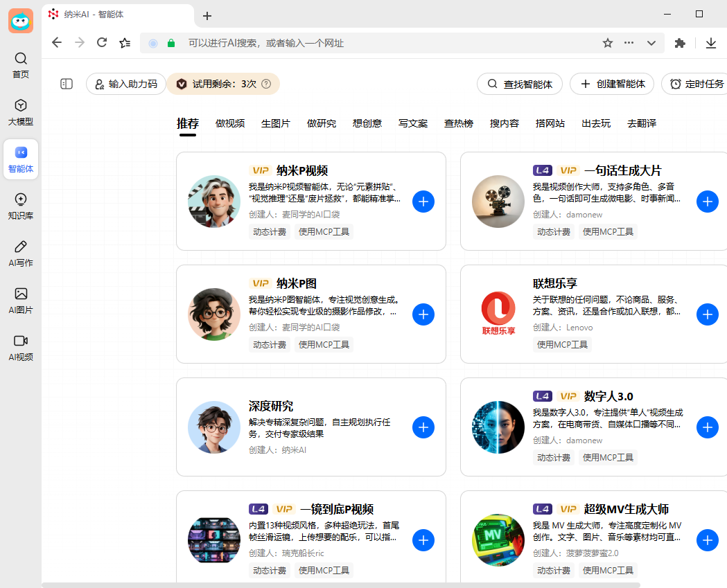This screenshot has height=588, width=727.
Task: Add the 联想乐享 agent
Action: (x=708, y=314)
